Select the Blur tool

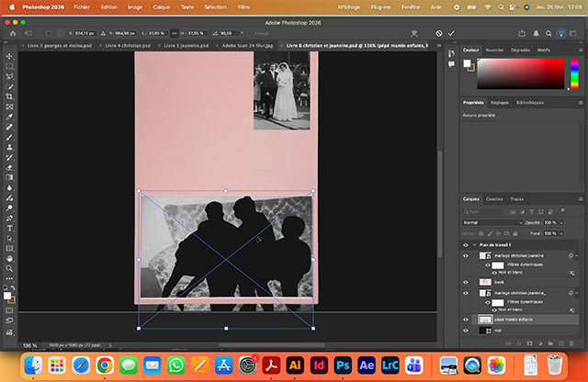(x=9, y=188)
